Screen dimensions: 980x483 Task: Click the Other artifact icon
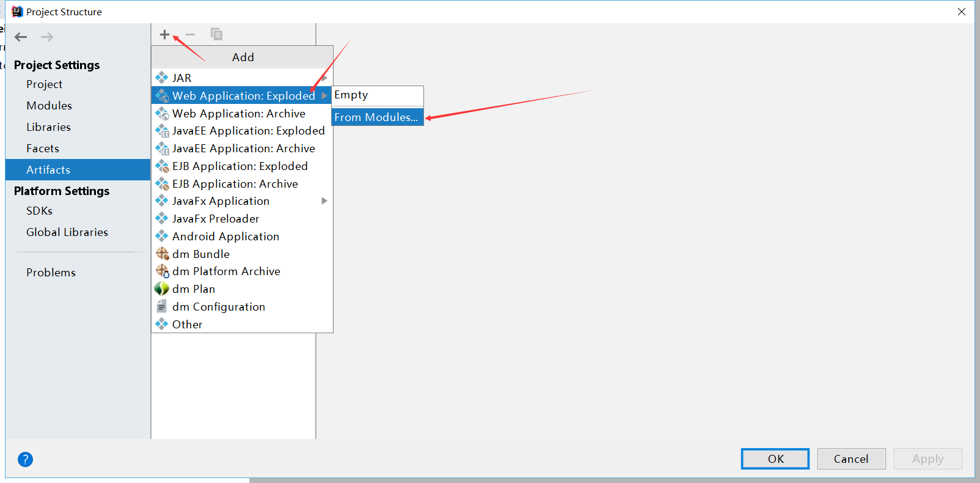coord(161,324)
